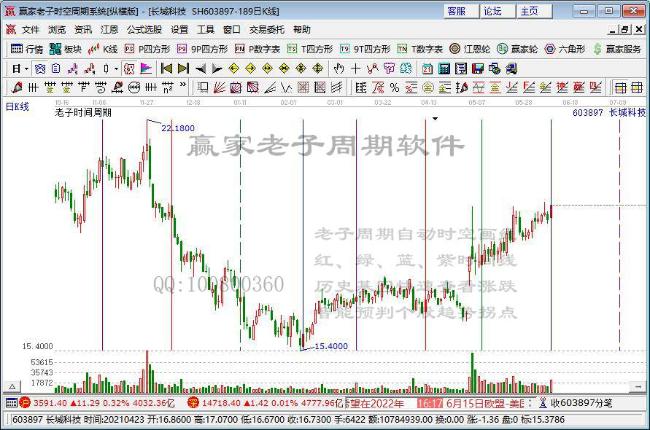Image resolution: width=650 pixels, height=430 pixels.
Task: Click the 15.4000 low price label near the chart bottom
Action: point(331,346)
